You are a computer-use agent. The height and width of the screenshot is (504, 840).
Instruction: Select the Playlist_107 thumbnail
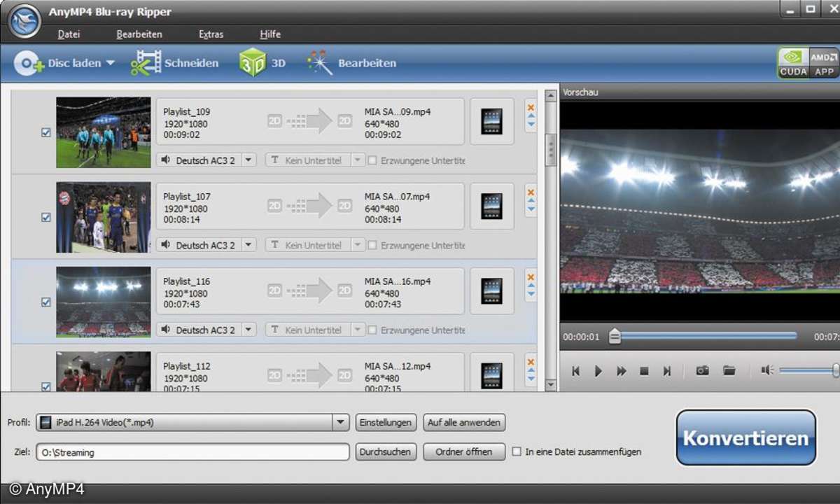pos(104,217)
